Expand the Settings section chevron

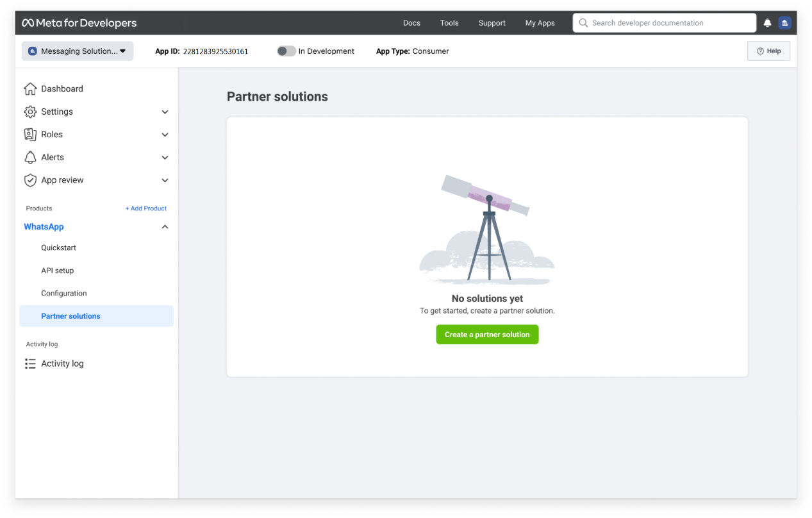[x=165, y=112]
